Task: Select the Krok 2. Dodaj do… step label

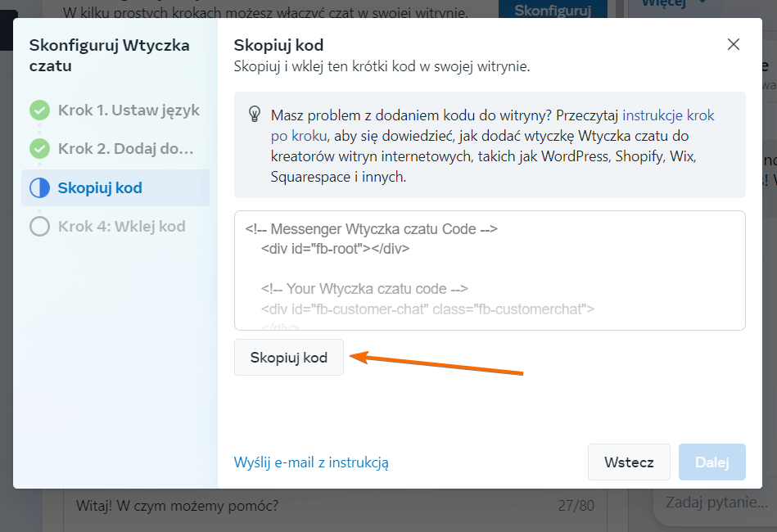Action: pyautogui.click(x=125, y=149)
